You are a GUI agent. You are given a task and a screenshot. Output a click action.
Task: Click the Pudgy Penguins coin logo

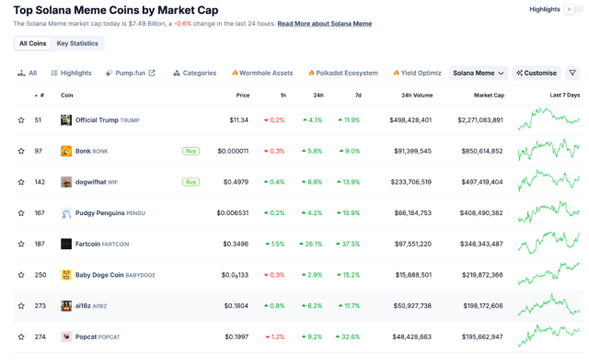(x=66, y=212)
